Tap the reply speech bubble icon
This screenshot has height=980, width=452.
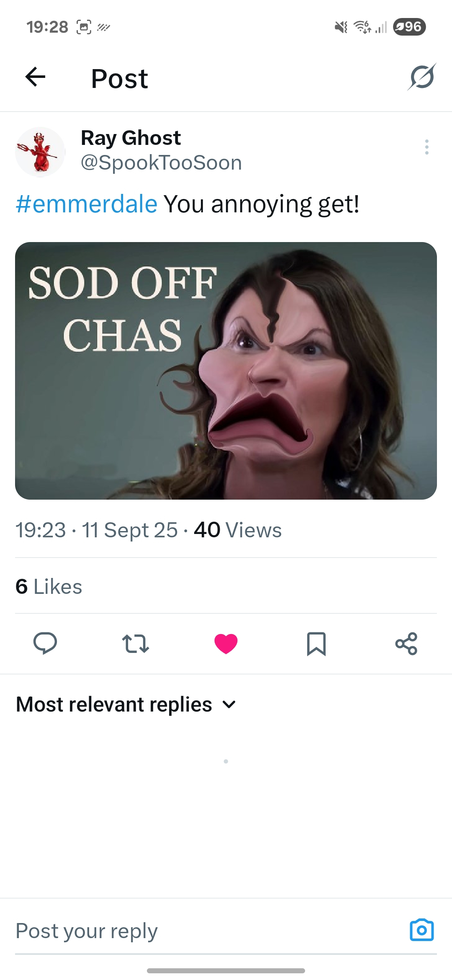(x=45, y=643)
